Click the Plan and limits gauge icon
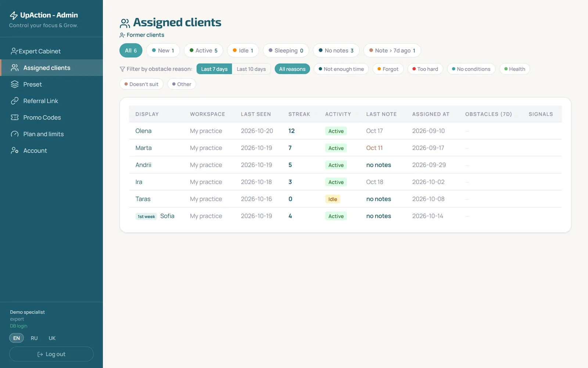 click(x=15, y=134)
